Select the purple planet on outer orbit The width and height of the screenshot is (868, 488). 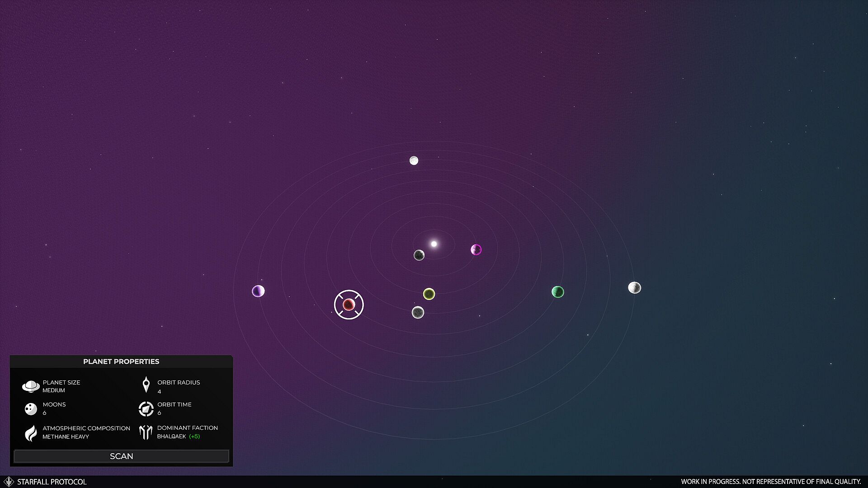tap(258, 291)
